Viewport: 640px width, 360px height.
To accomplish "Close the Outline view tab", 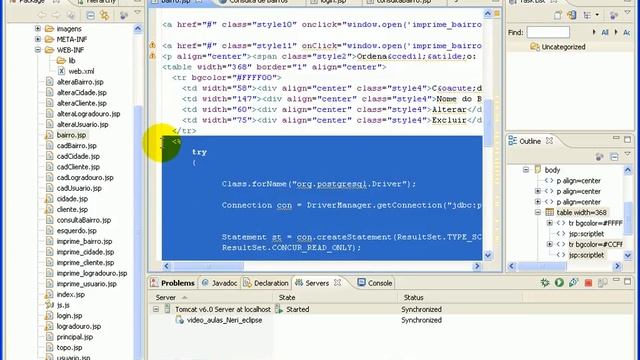I will pyautogui.click(x=549, y=141).
